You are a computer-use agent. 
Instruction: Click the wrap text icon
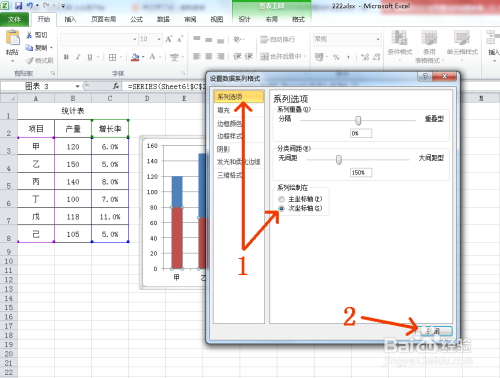tap(277, 39)
